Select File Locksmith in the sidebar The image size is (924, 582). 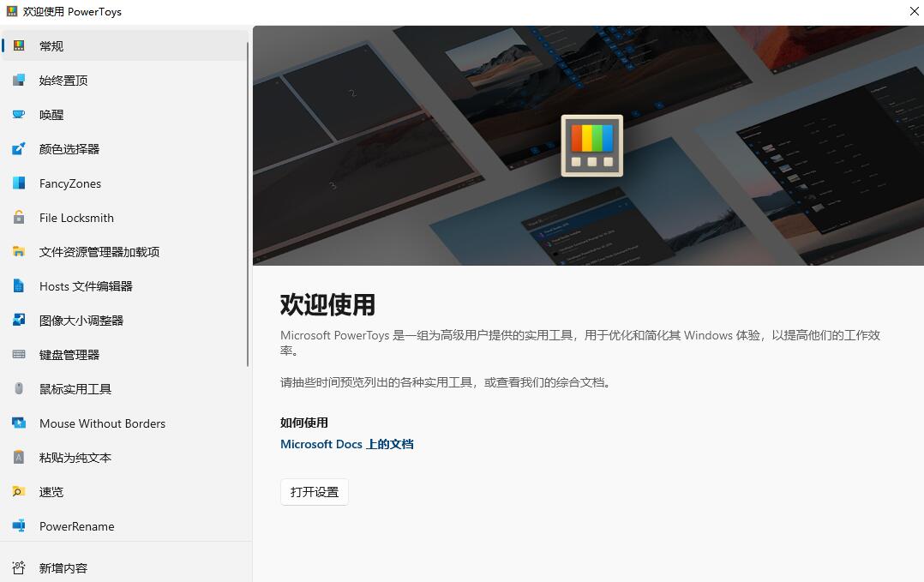pos(124,218)
